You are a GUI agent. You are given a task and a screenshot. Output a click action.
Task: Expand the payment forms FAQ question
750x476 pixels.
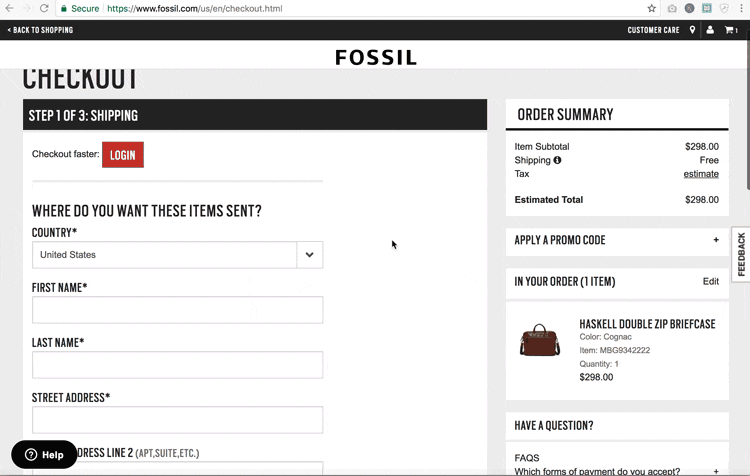click(x=716, y=471)
